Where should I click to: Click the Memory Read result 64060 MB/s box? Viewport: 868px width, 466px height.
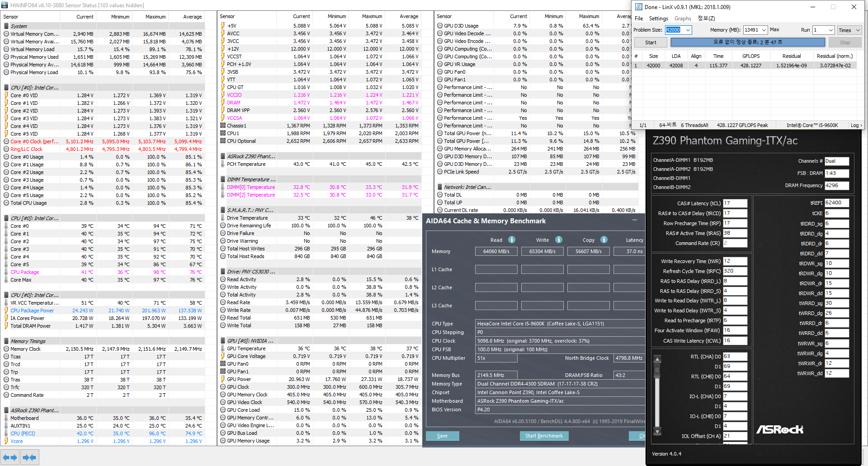coord(496,251)
